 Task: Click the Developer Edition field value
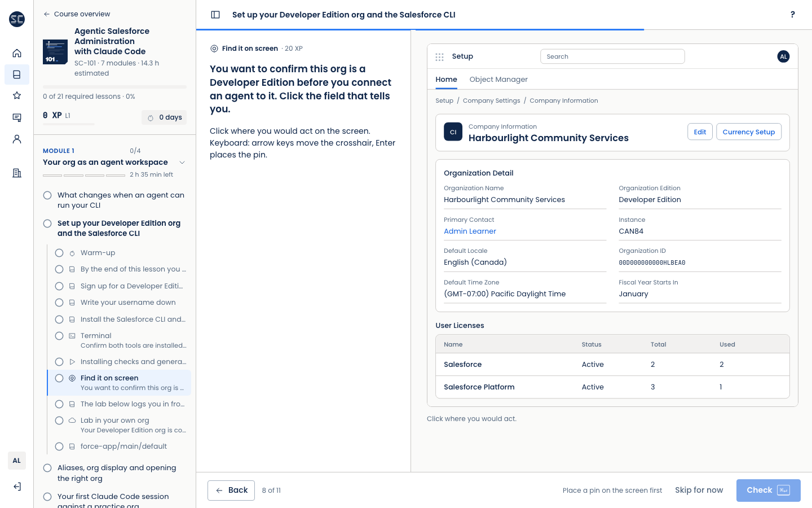coord(650,200)
